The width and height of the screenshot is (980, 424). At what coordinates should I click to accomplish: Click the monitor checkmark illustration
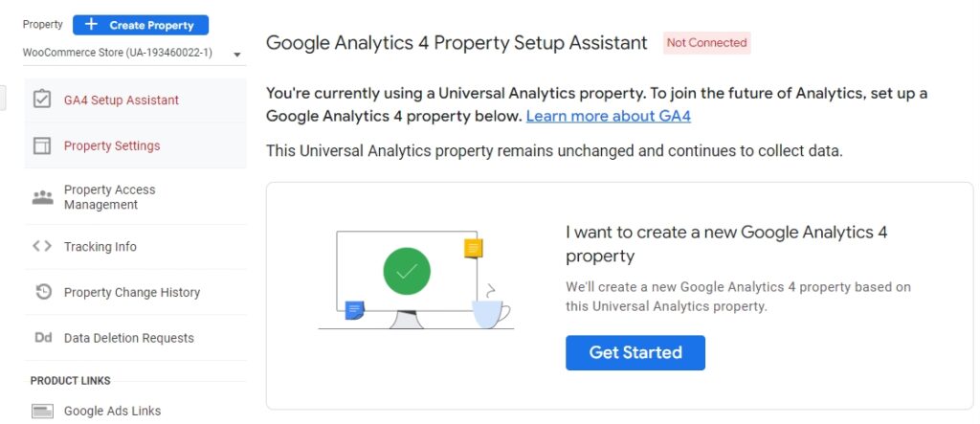tap(407, 273)
